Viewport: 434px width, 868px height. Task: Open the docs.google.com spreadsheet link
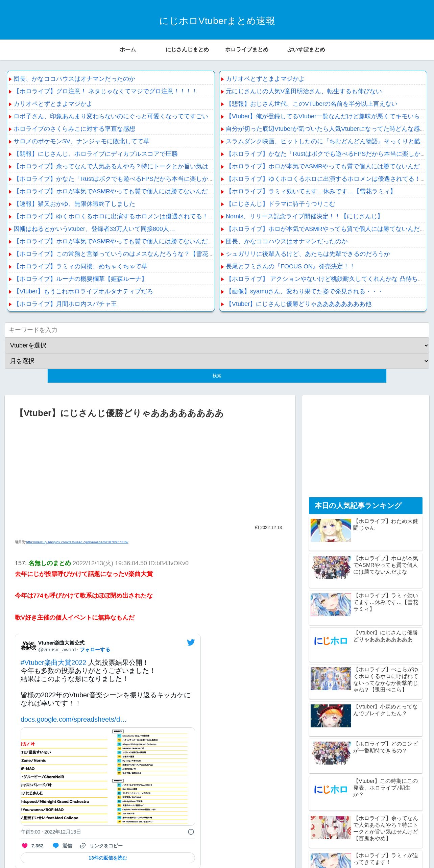click(73, 719)
